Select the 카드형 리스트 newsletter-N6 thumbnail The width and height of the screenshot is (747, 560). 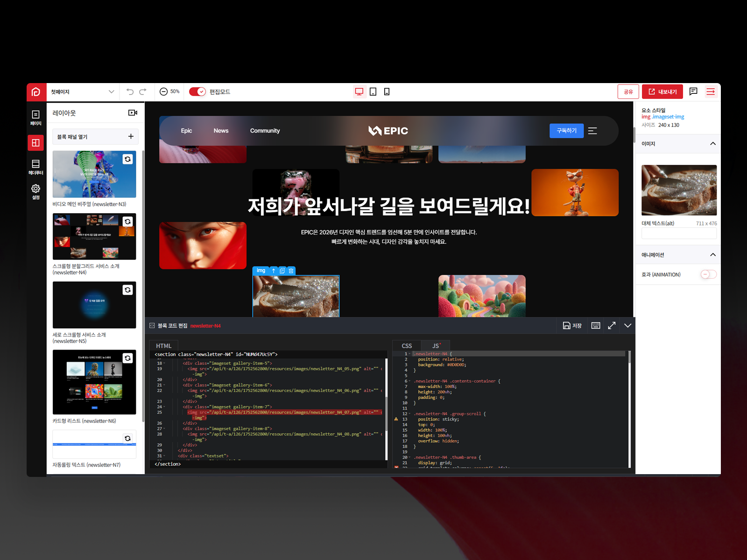94,382
